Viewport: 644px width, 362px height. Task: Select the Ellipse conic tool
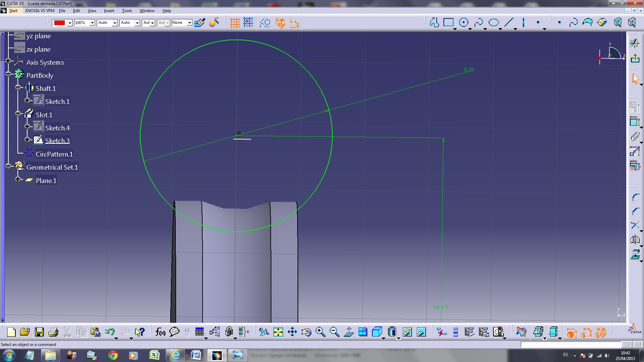(494, 22)
